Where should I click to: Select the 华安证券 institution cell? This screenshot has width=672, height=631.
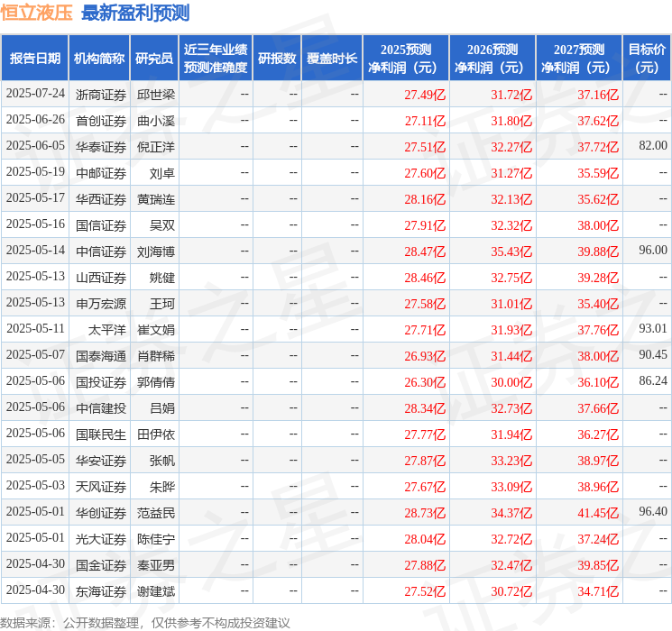[x=101, y=461]
